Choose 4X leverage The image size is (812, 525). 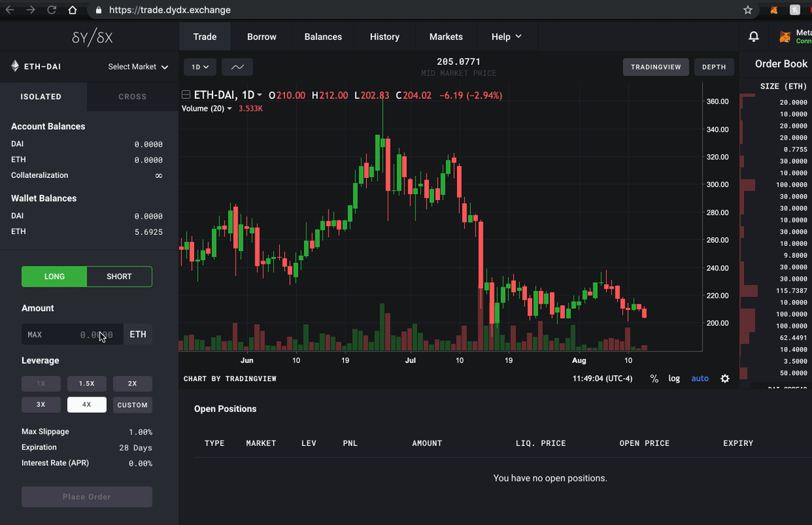pos(86,405)
